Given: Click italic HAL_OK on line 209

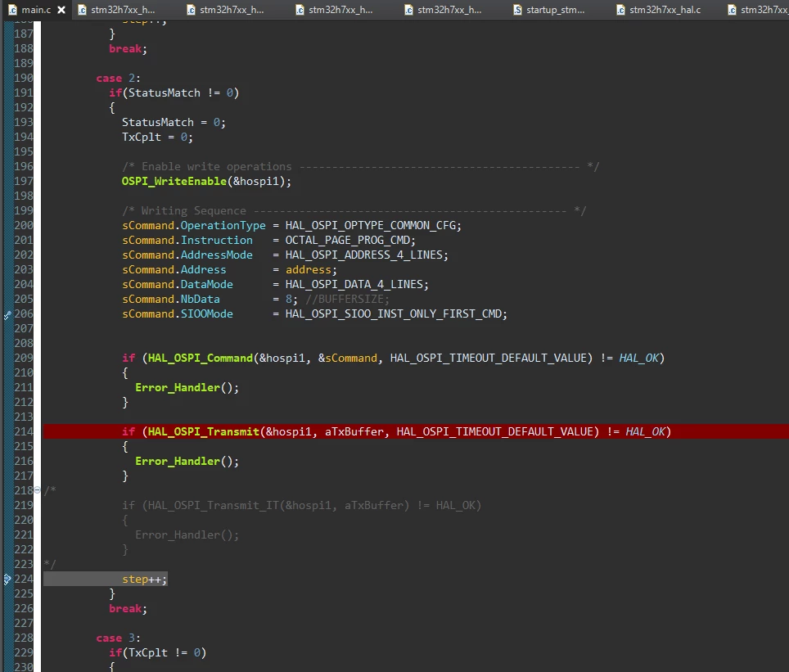Looking at the screenshot, I should pos(638,358).
